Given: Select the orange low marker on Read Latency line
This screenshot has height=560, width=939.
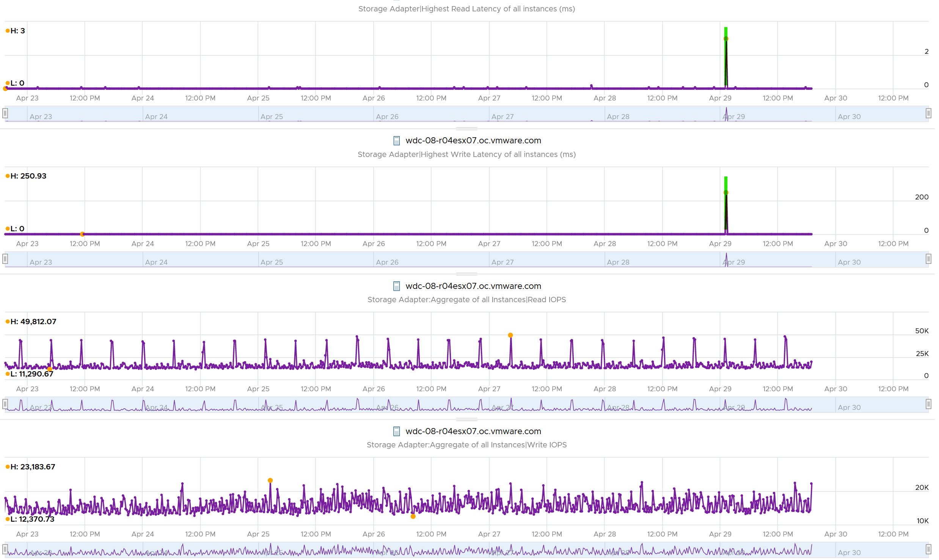Looking at the screenshot, I should click(5, 89).
